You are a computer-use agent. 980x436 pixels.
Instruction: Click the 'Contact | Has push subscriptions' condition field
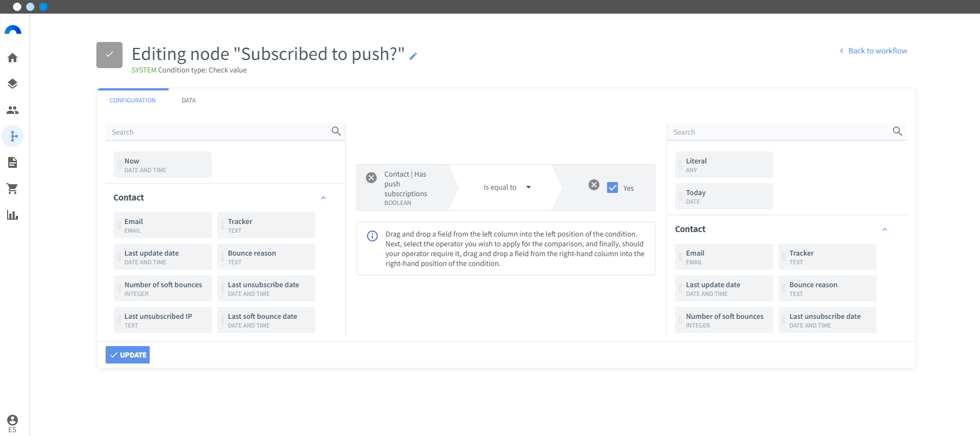[407, 187]
